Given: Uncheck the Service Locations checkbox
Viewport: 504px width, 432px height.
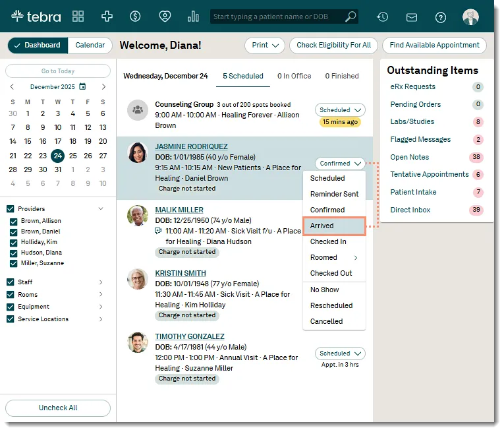Looking at the screenshot, I should point(11,319).
